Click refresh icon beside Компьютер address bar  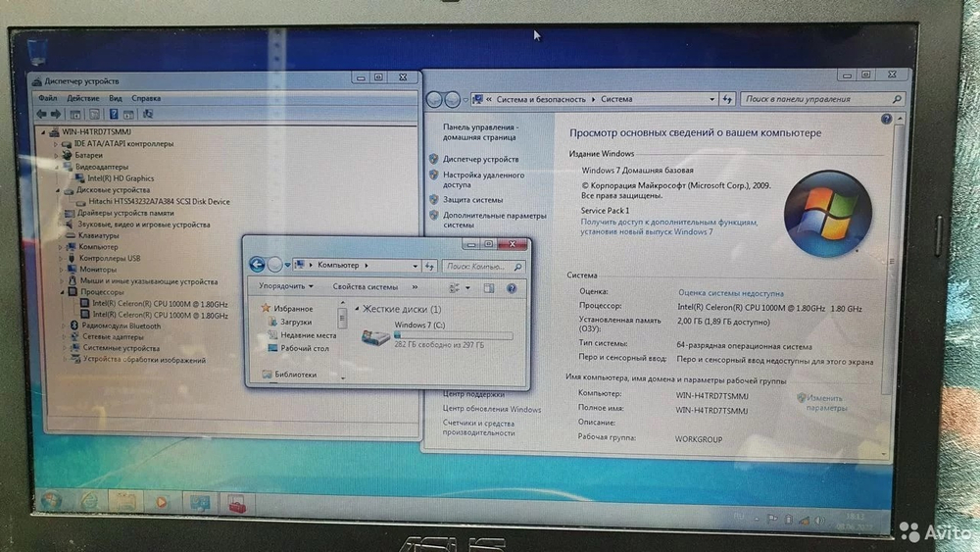click(x=429, y=266)
